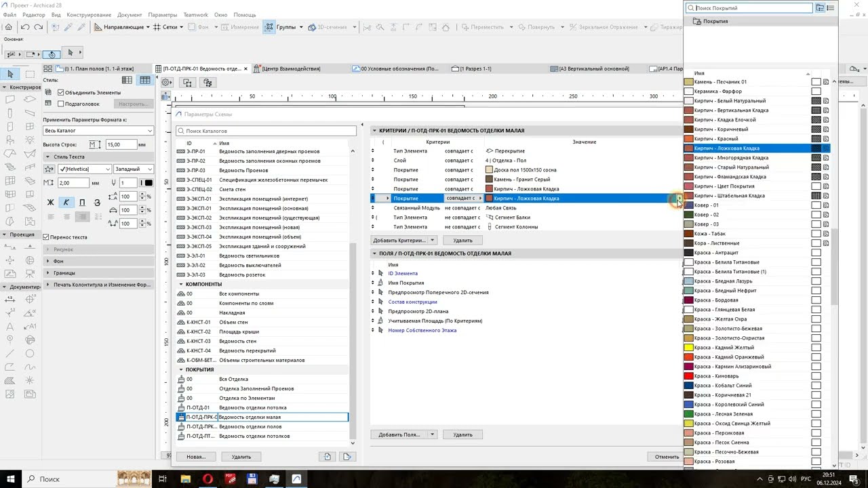Redo the last action
Viewport: 868px width, 488px height.
39,27
